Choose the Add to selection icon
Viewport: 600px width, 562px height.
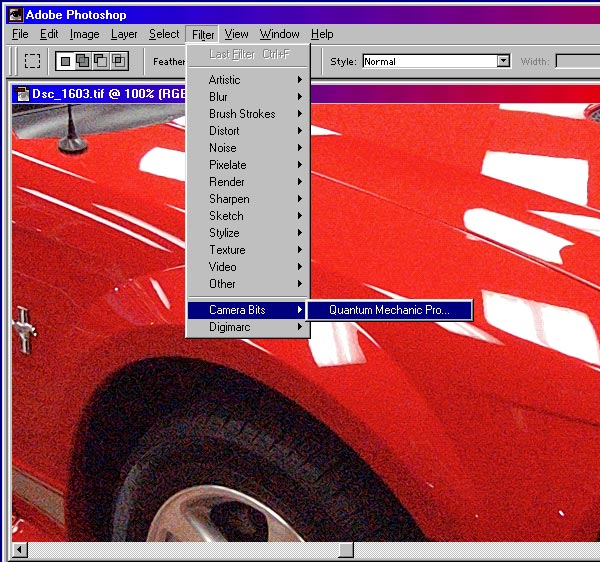83,61
